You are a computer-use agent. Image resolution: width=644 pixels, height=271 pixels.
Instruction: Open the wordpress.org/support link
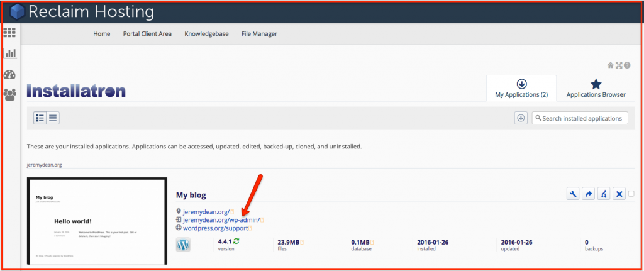coord(215,228)
